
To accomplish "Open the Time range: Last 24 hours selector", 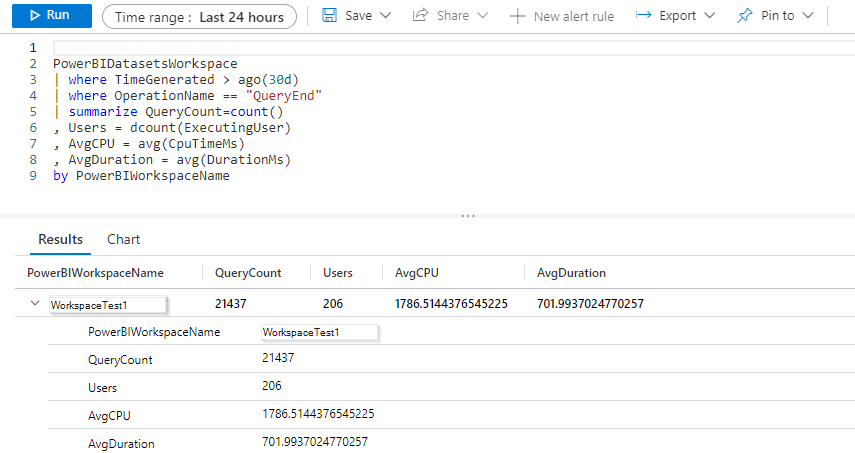I will tap(200, 17).
